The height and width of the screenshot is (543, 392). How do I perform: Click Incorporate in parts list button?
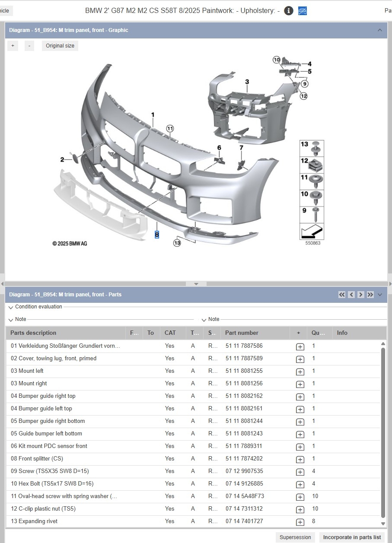point(352,537)
